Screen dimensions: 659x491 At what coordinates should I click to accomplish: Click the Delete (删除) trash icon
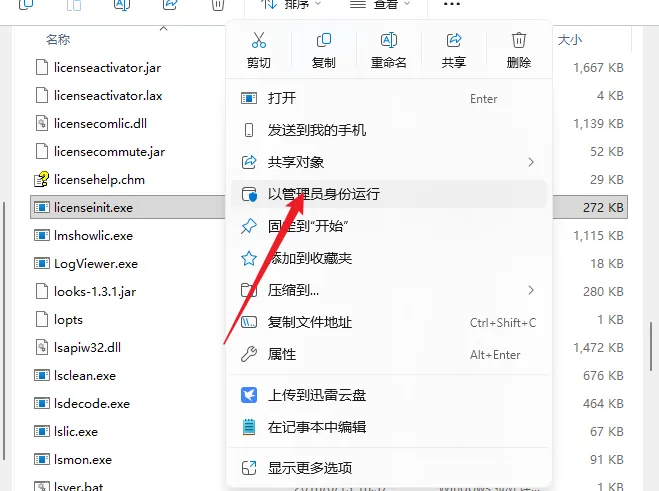coord(519,40)
